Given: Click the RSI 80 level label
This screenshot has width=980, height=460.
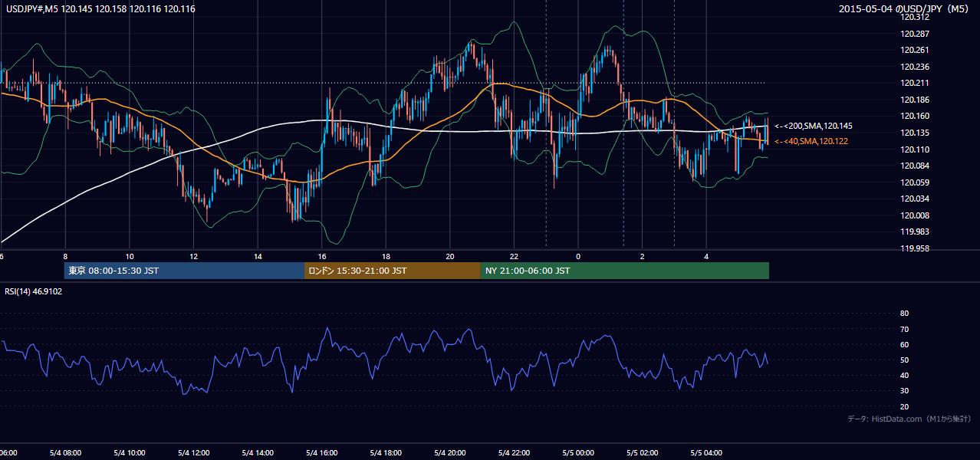Looking at the screenshot, I should click(x=904, y=314).
